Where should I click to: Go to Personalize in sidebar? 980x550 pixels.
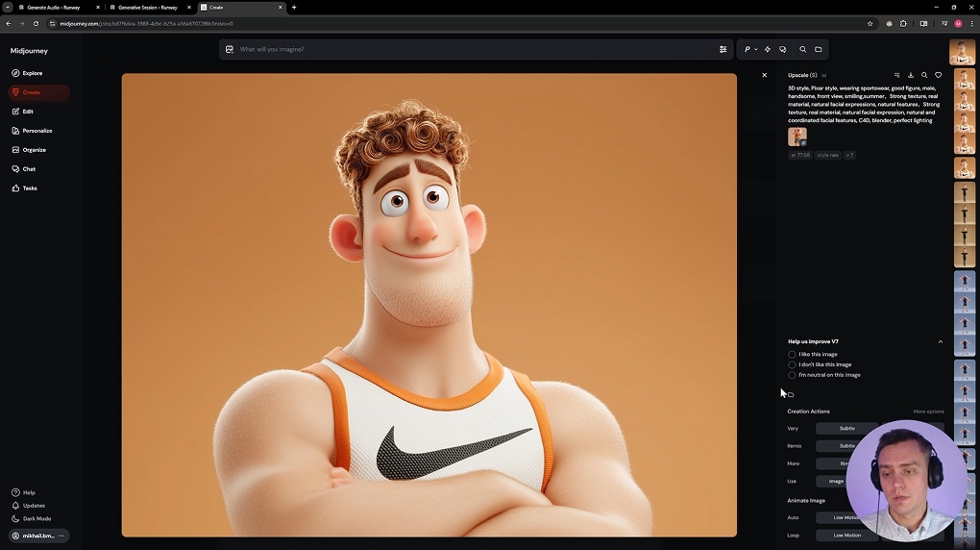click(x=33, y=131)
